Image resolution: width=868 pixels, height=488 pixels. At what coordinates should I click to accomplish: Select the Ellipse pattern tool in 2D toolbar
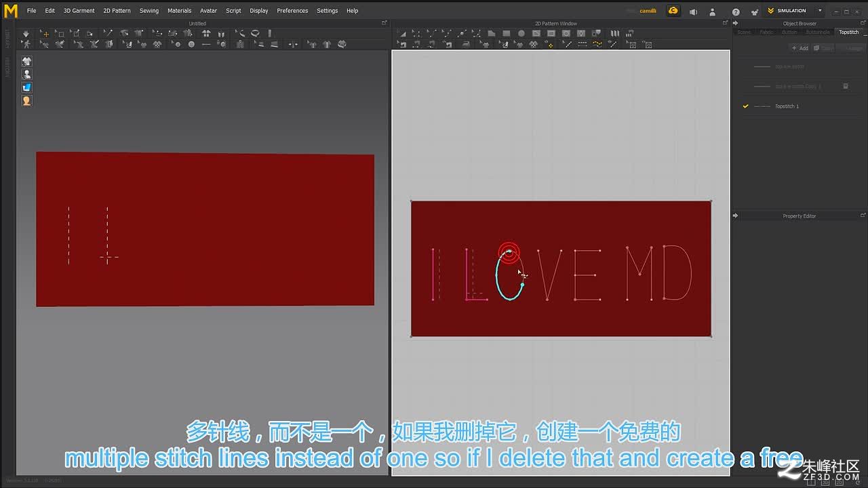(x=521, y=33)
